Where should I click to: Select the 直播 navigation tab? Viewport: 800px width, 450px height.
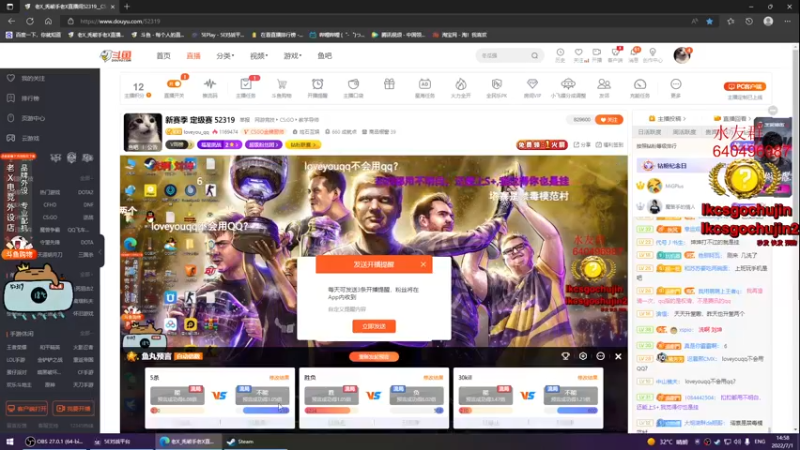pyautogui.click(x=193, y=56)
